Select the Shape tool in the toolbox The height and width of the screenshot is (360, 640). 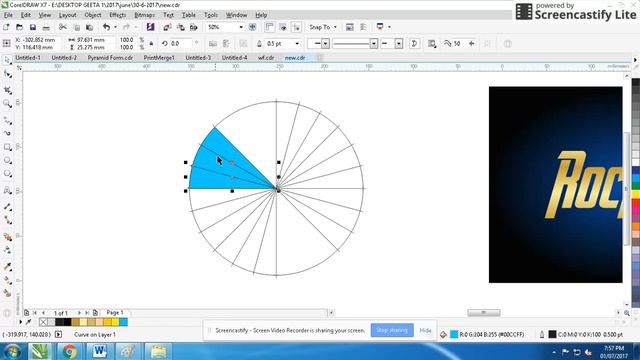tap(7, 74)
